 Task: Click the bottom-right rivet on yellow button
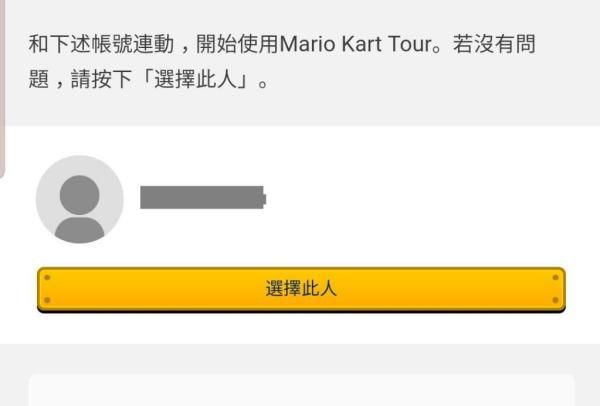[x=556, y=300]
